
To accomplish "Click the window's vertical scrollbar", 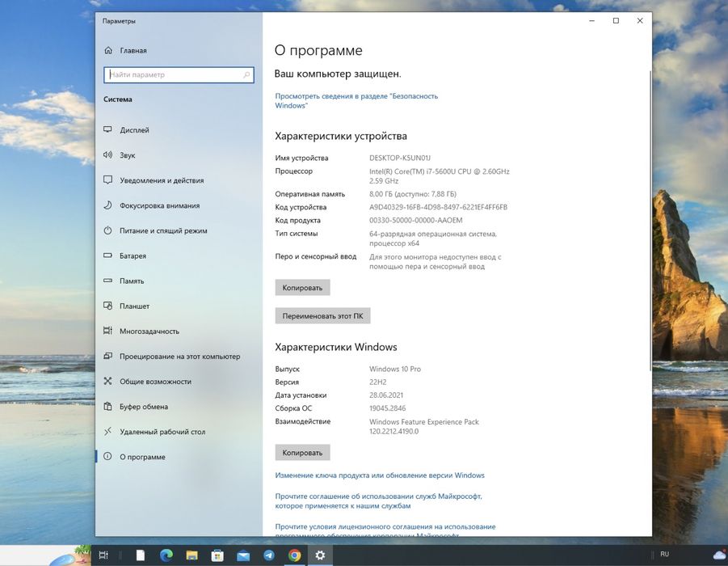I will (650, 221).
